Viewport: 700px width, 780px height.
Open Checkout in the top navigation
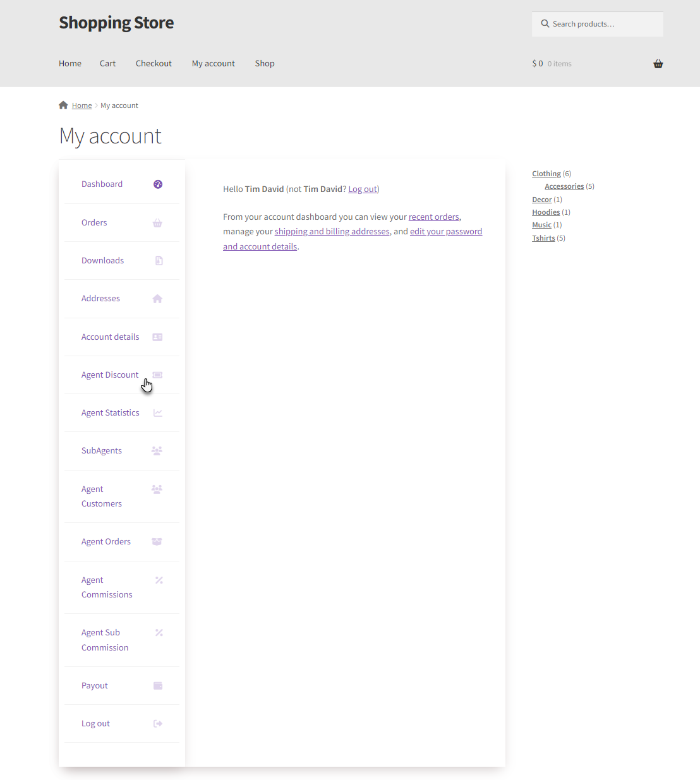(154, 64)
